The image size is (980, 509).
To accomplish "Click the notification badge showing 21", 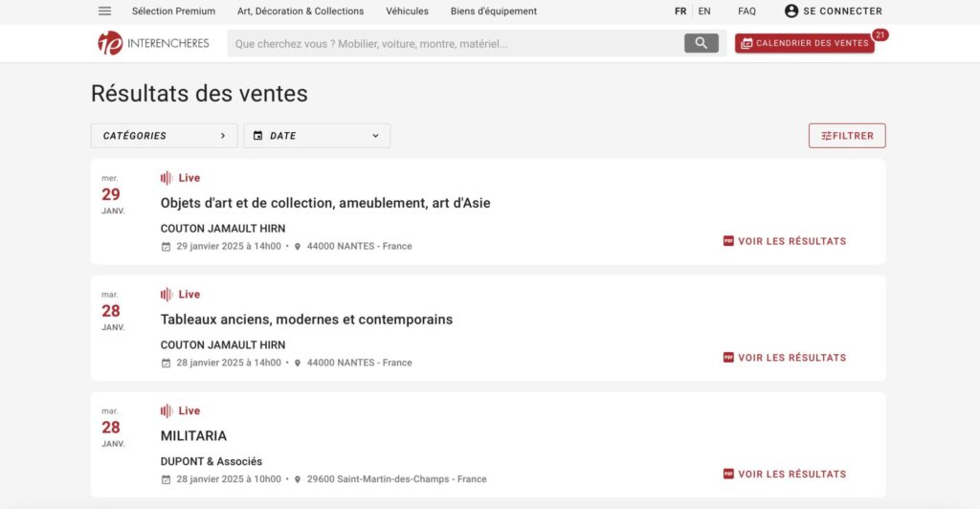I will [880, 35].
